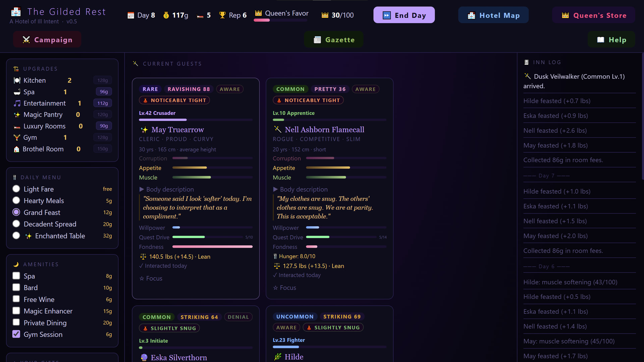Buy the Spa upgrade for 96g
This screenshot has width=644, height=362.
[x=104, y=92]
